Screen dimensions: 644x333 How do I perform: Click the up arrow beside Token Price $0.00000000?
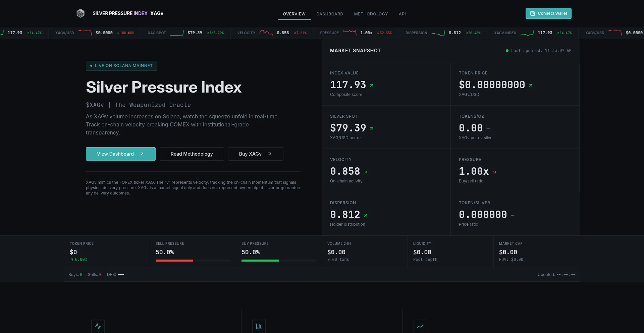pos(531,86)
